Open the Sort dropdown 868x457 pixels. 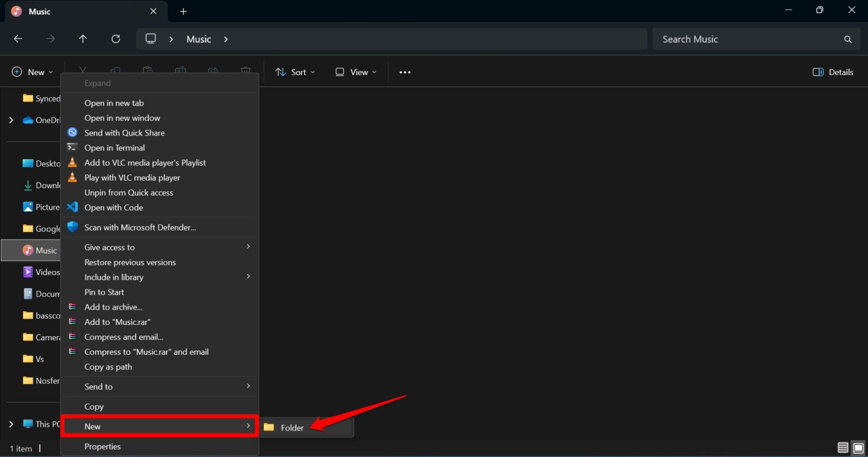(294, 72)
